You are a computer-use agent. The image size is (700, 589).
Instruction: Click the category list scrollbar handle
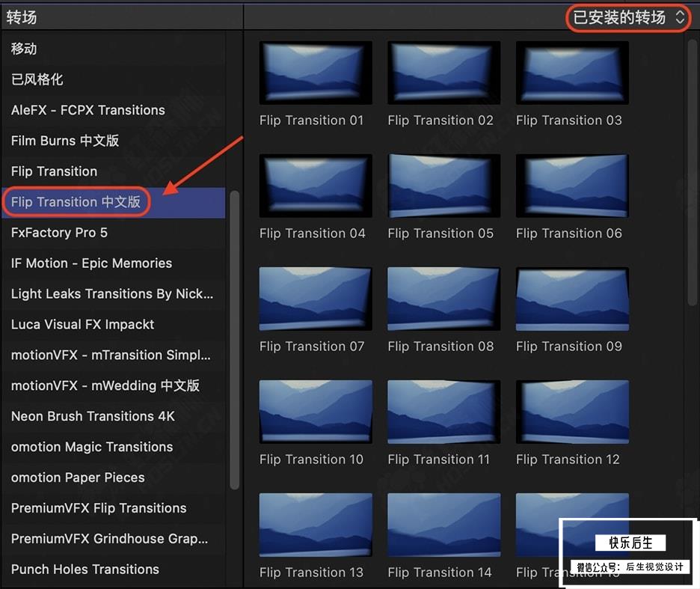click(234, 340)
